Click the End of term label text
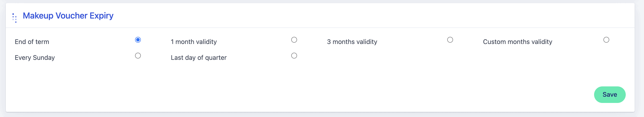The height and width of the screenshot is (117, 644). (32, 42)
